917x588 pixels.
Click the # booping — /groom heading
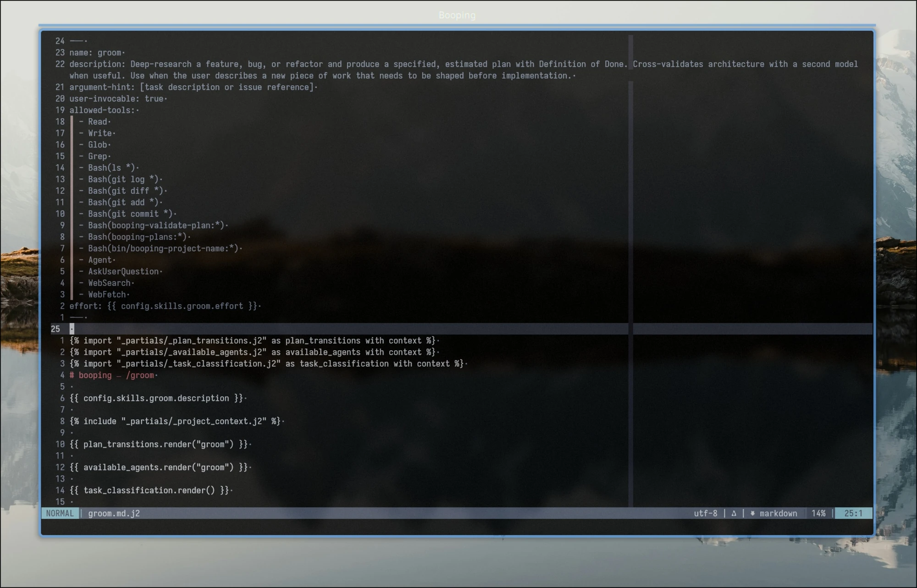pos(113,375)
